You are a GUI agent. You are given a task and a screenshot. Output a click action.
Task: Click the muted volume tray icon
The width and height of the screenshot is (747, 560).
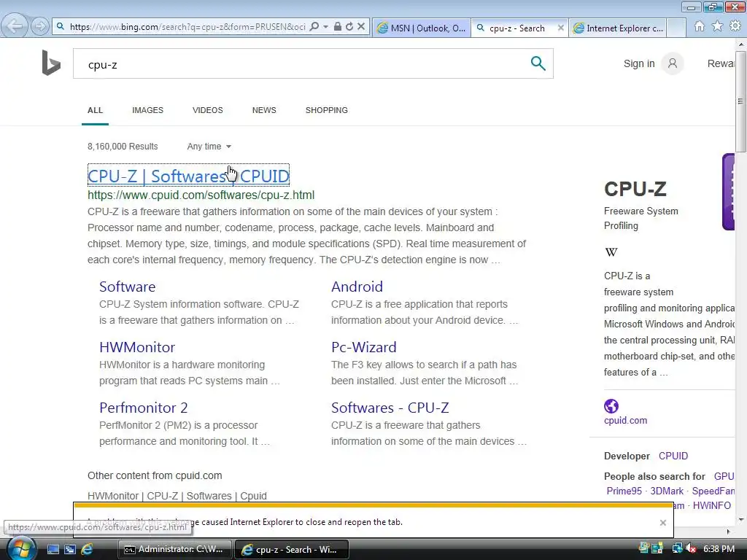tap(691, 548)
